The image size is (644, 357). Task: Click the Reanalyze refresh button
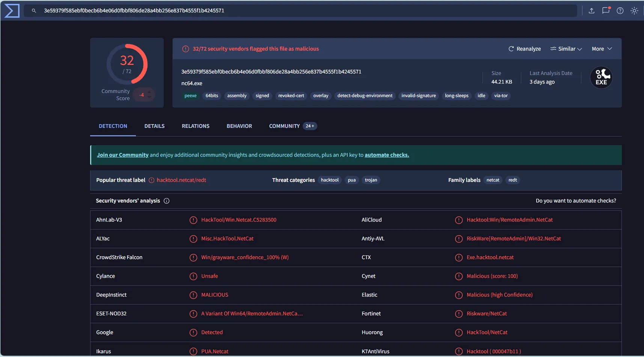(x=525, y=49)
